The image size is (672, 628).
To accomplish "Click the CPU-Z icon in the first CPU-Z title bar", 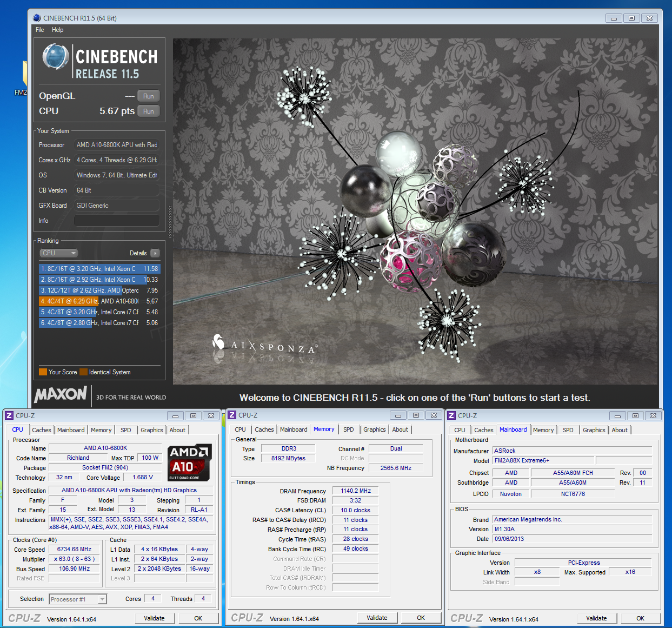I will [x=9, y=415].
